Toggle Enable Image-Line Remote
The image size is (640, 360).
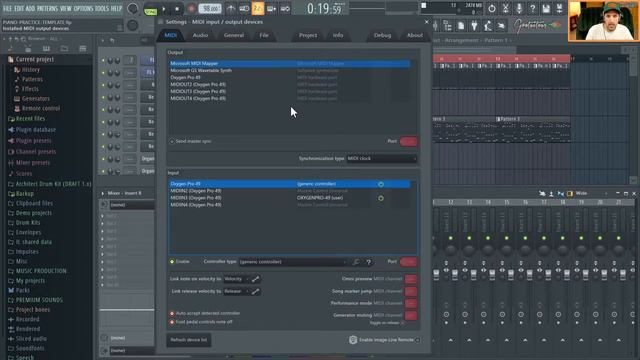[418, 340]
